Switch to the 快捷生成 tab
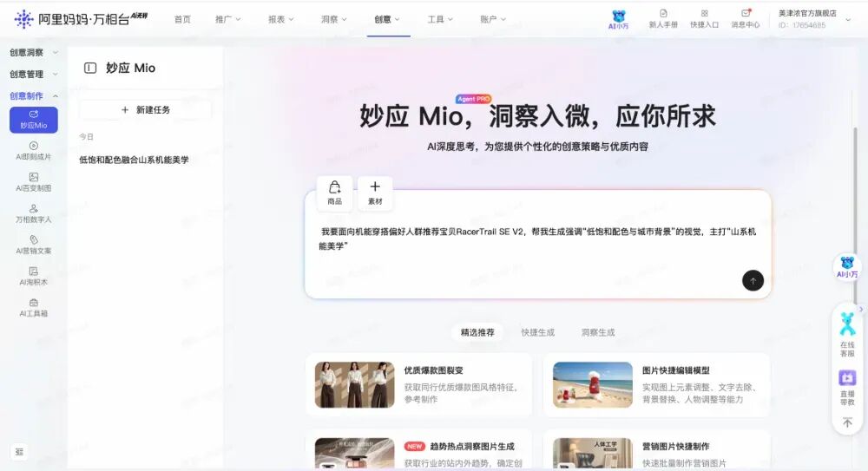868x471 pixels. [x=537, y=332]
